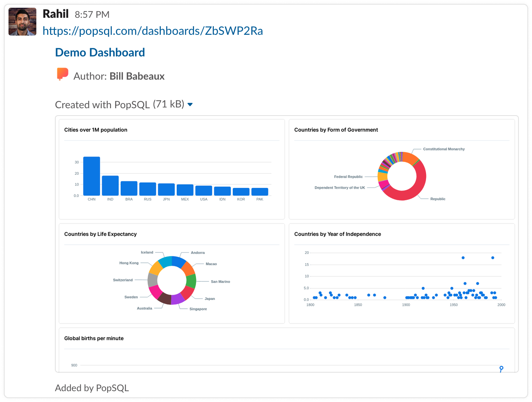Select the BRA bar in bar chart
The image size is (532, 402).
[x=129, y=188]
